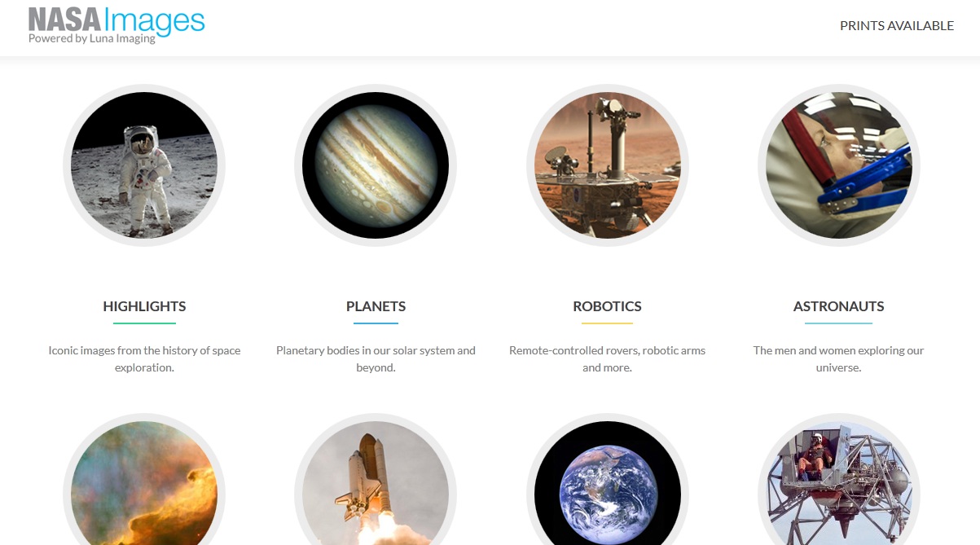This screenshot has height=545, width=980.
Task: Open the Astronauts circular photo
Action: (x=839, y=165)
